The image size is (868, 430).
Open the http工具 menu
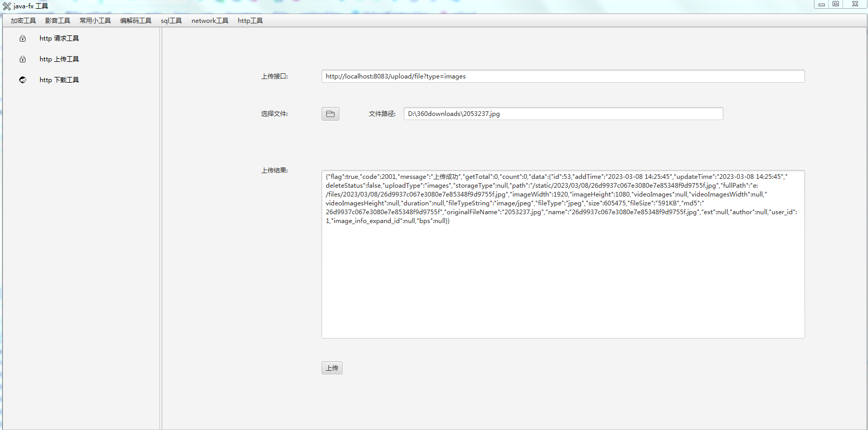point(250,21)
